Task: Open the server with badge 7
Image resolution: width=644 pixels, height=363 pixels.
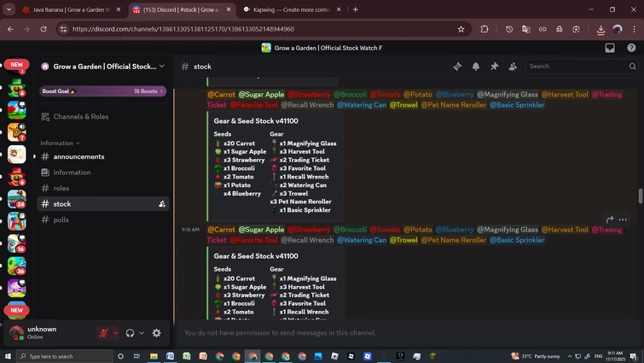Action: coord(17,132)
